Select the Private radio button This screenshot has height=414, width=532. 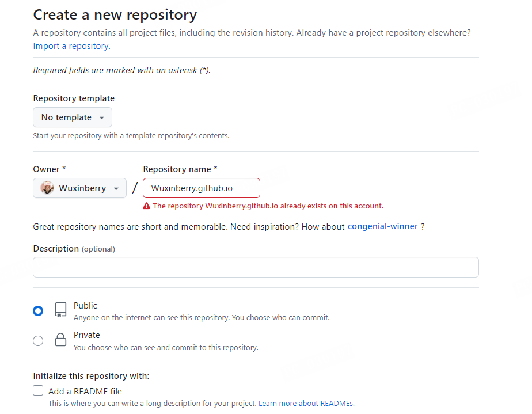pyautogui.click(x=38, y=341)
